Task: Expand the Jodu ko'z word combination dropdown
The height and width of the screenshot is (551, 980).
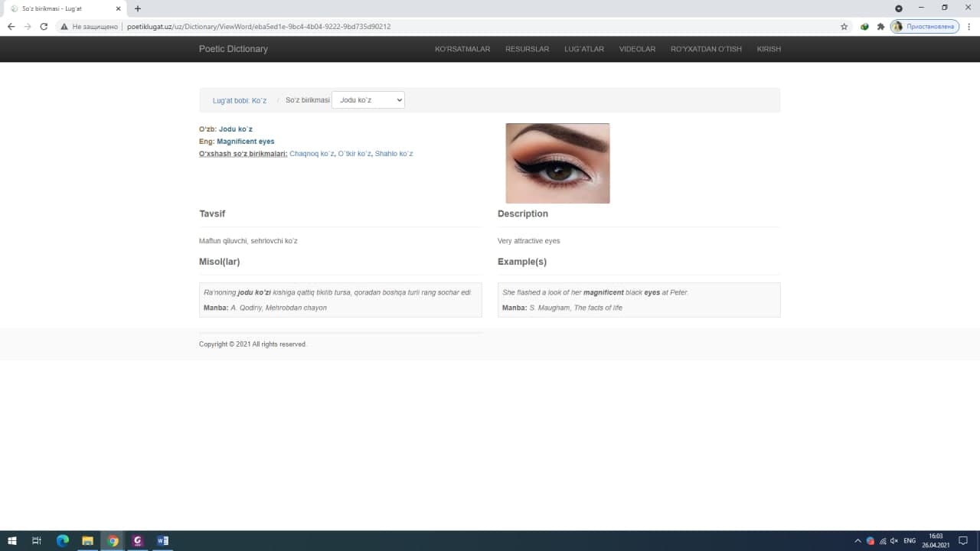Action: (x=367, y=100)
